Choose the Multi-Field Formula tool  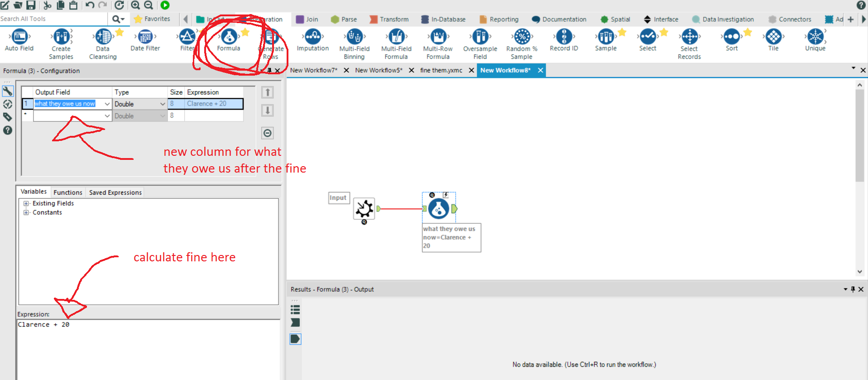click(396, 44)
